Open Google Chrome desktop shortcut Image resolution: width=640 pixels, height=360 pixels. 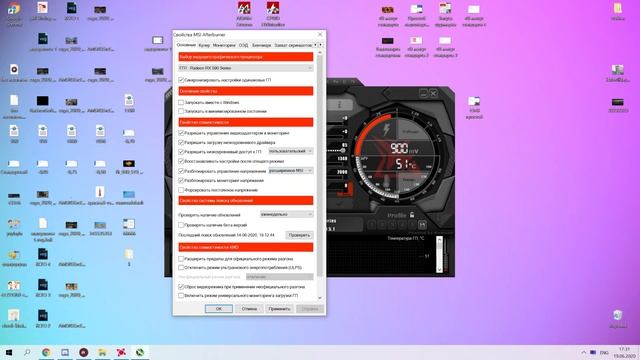(x=14, y=13)
